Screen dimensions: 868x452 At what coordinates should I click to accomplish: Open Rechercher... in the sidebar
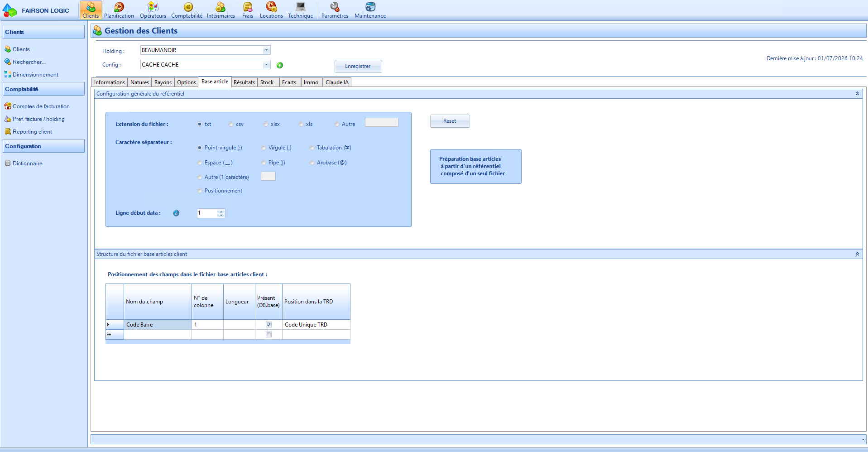click(25, 62)
